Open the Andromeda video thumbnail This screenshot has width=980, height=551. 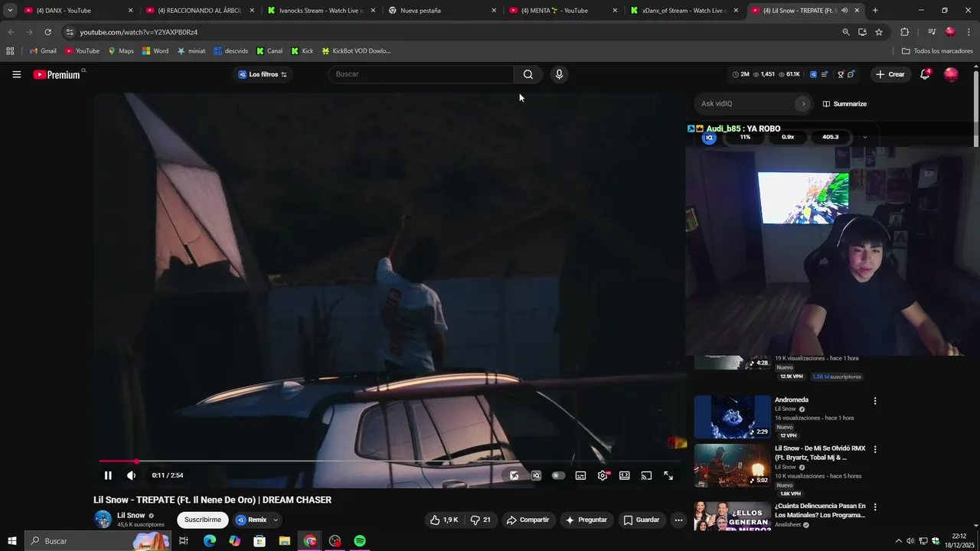pos(733,416)
